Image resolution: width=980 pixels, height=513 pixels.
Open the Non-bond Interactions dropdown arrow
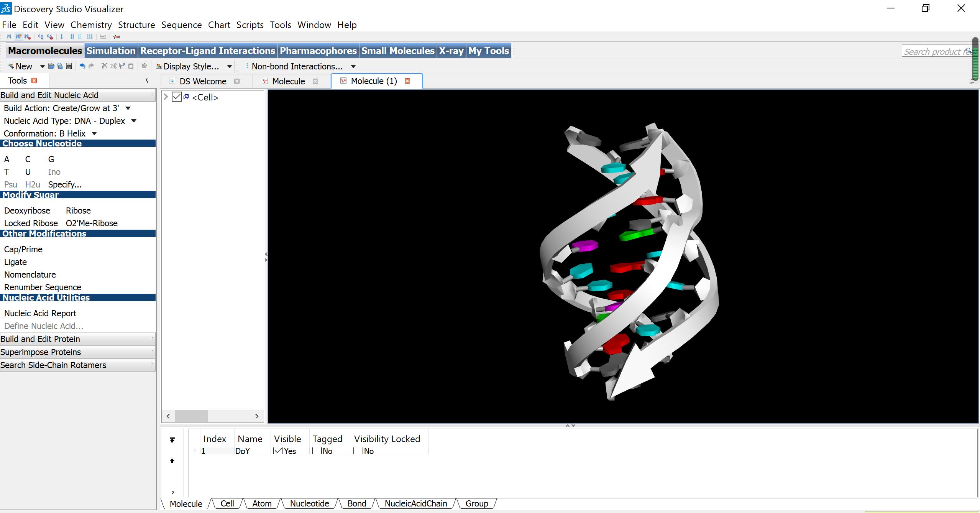(353, 66)
